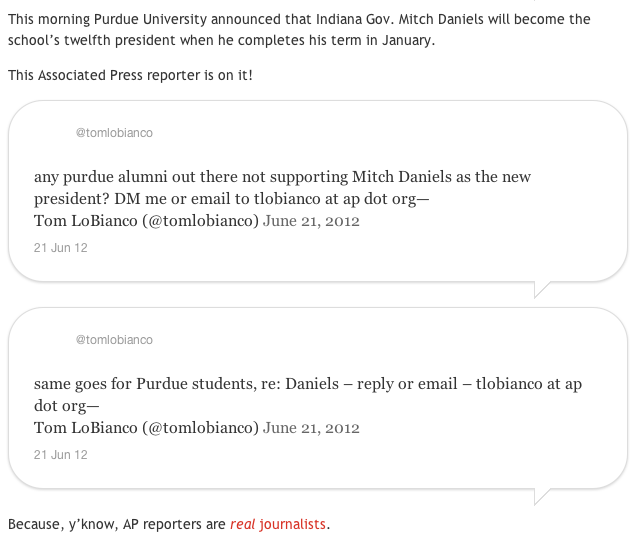Open the June 21, 2012 date in the students tweet
636x543 pixels.
coord(311,428)
